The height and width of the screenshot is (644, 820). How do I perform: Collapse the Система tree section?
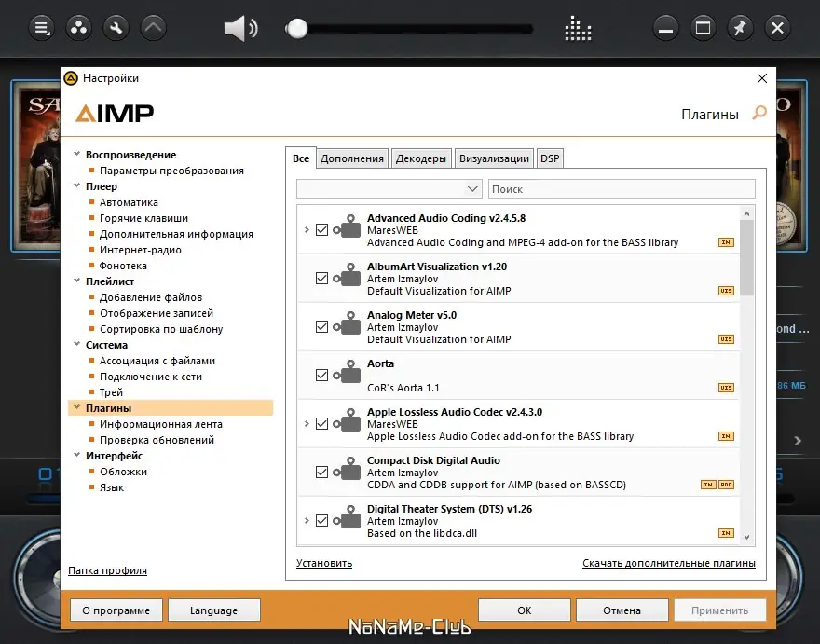[x=76, y=344]
